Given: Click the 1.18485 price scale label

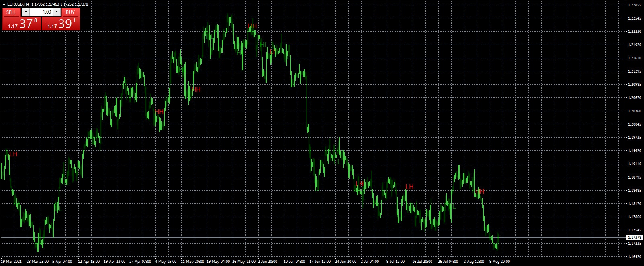Looking at the screenshot, I should point(634,191).
